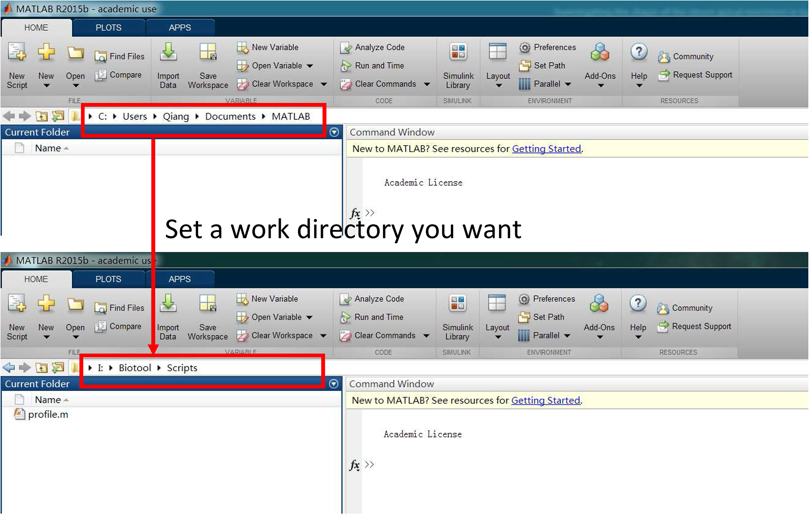This screenshot has height=516, width=812.
Task: Click Set Path in bottom window
Action: 541,317
